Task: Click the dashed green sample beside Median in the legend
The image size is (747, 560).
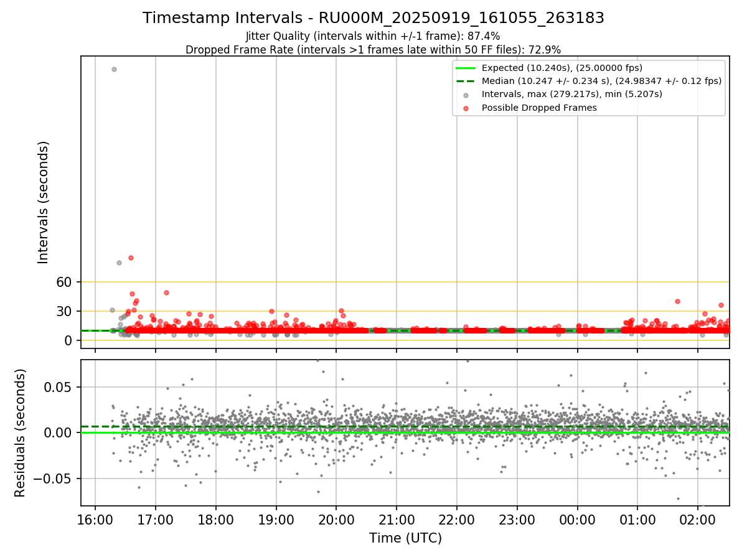Action: (x=466, y=81)
